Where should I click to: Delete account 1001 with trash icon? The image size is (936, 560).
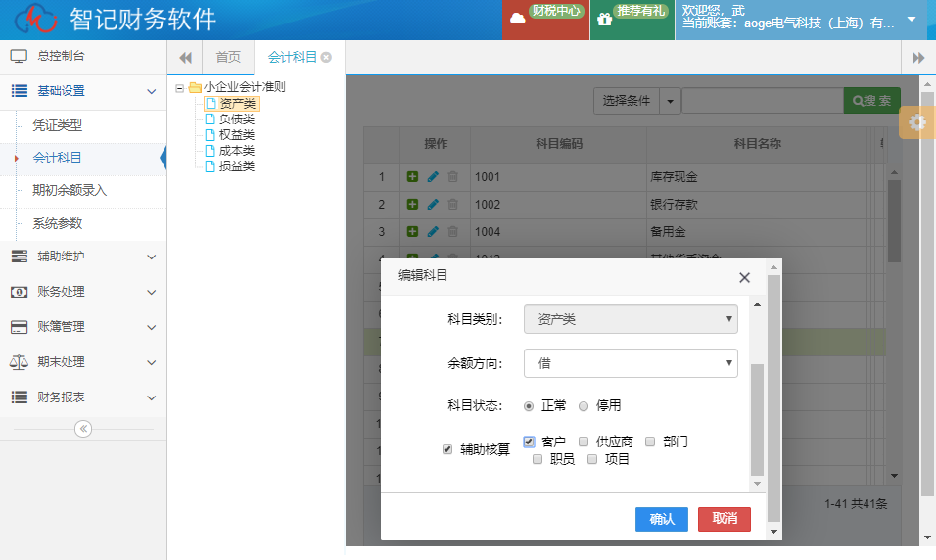[453, 177]
